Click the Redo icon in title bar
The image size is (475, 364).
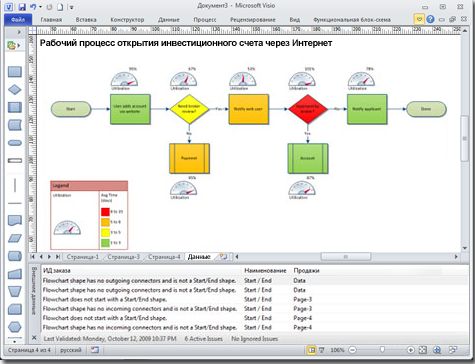pyautogui.click(x=49, y=7)
